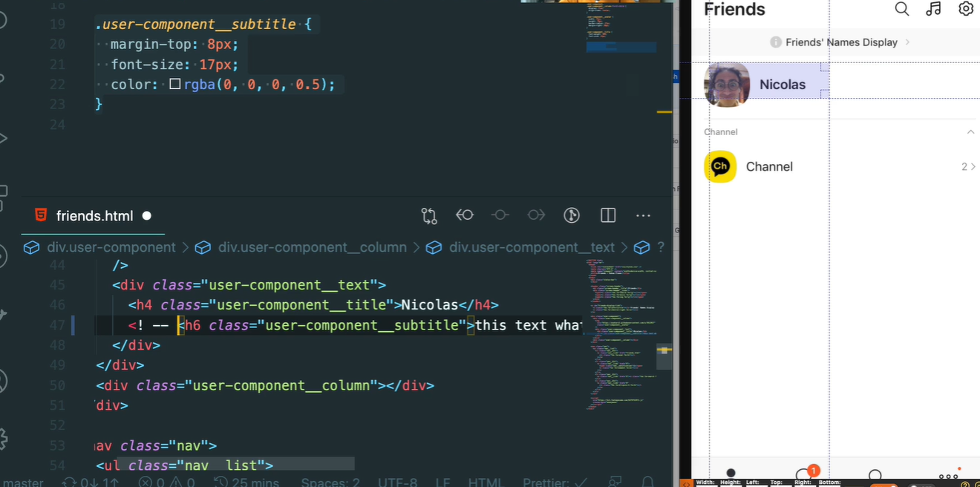Click the music note icon in Friends header
980x487 pixels.
click(x=934, y=9)
